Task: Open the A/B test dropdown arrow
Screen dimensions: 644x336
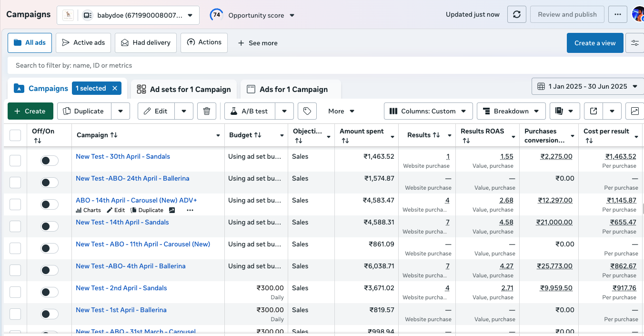Action: [284, 111]
